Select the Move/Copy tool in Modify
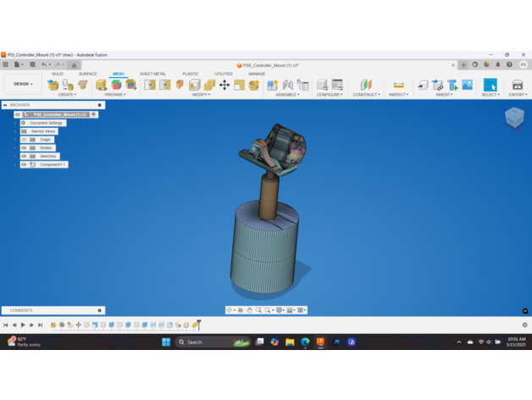532x400 pixels. [x=224, y=85]
